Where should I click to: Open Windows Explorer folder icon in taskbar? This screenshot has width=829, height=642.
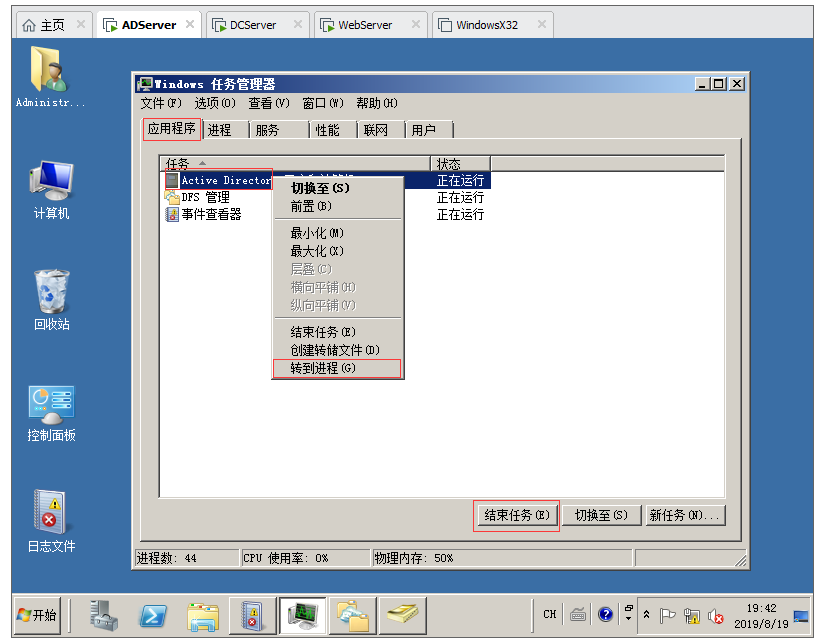(202, 615)
